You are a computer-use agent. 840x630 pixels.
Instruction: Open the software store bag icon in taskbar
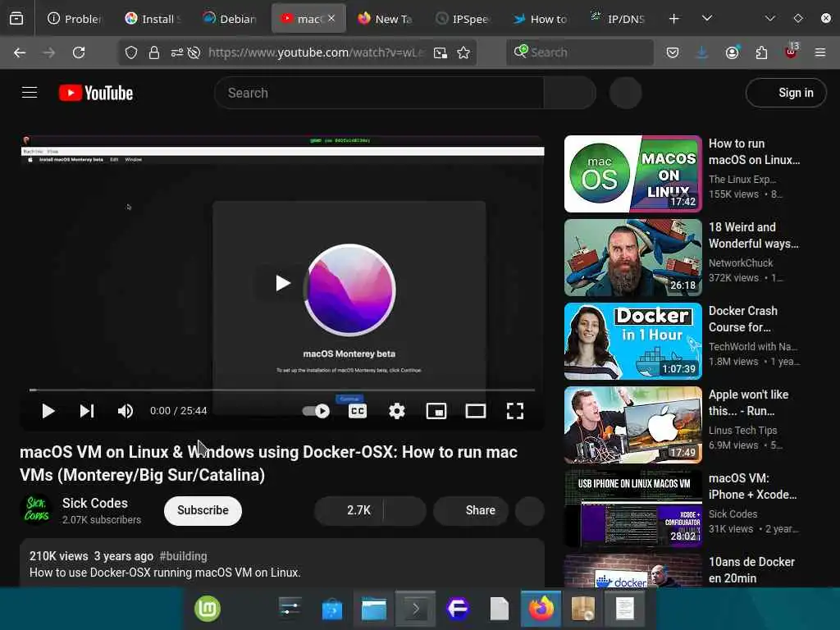331,609
